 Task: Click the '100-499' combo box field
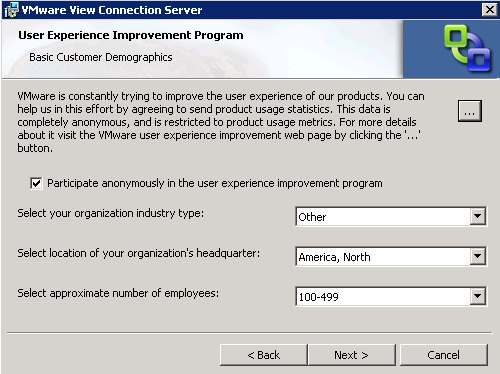click(391, 296)
